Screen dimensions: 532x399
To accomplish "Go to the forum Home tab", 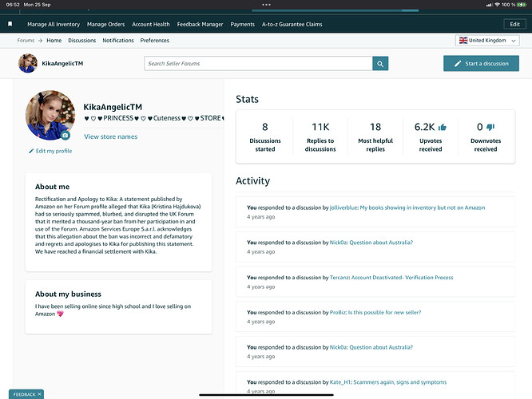I will tap(54, 41).
